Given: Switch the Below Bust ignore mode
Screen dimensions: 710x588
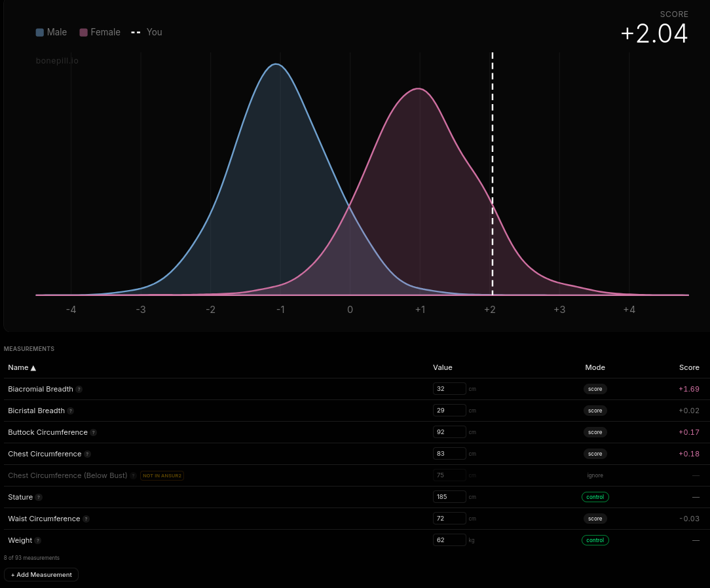Looking at the screenshot, I should pos(595,475).
